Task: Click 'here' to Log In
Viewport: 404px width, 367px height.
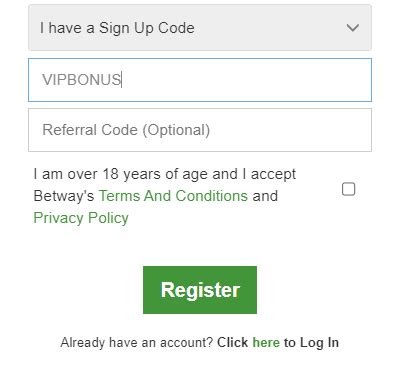Action: pos(266,342)
